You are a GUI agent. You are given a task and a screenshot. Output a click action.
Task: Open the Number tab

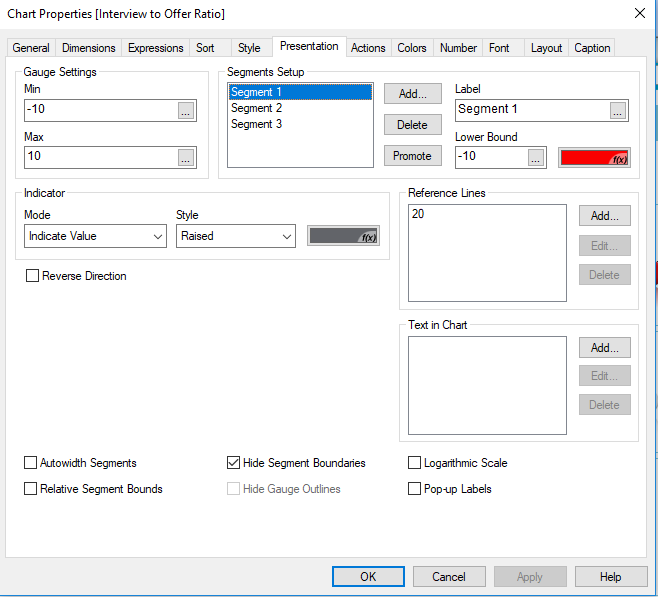click(458, 48)
